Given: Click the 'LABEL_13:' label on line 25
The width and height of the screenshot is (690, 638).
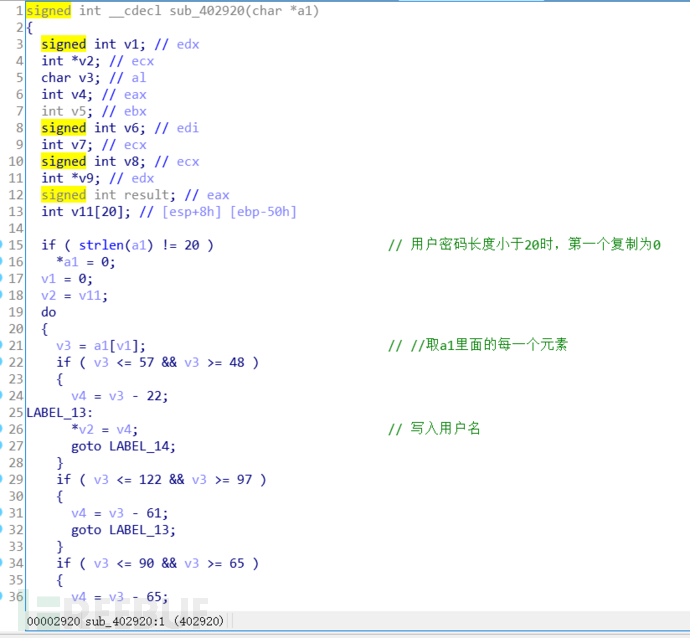Looking at the screenshot, I should (x=59, y=413).
